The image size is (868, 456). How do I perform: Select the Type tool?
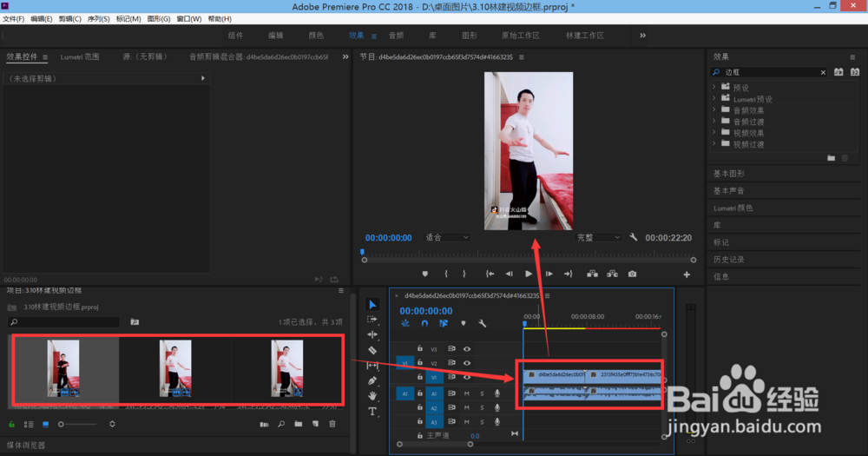click(x=372, y=411)
